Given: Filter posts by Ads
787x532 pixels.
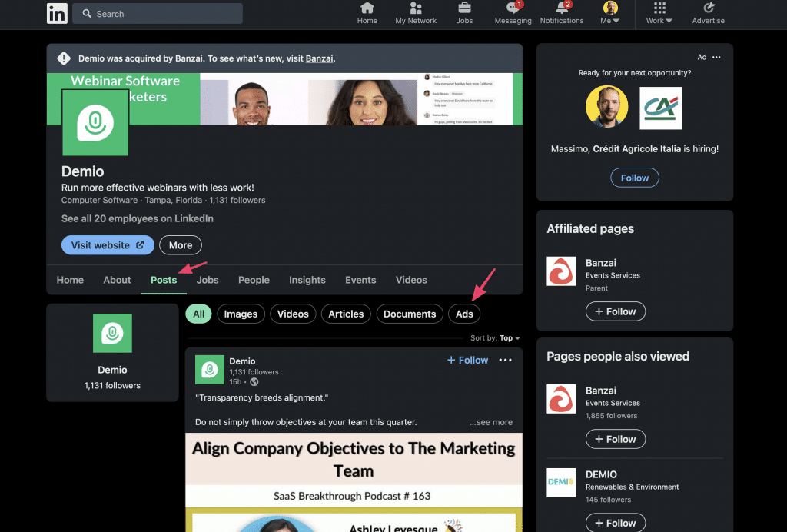Looking at the screenshot, I should coord(464,314).
